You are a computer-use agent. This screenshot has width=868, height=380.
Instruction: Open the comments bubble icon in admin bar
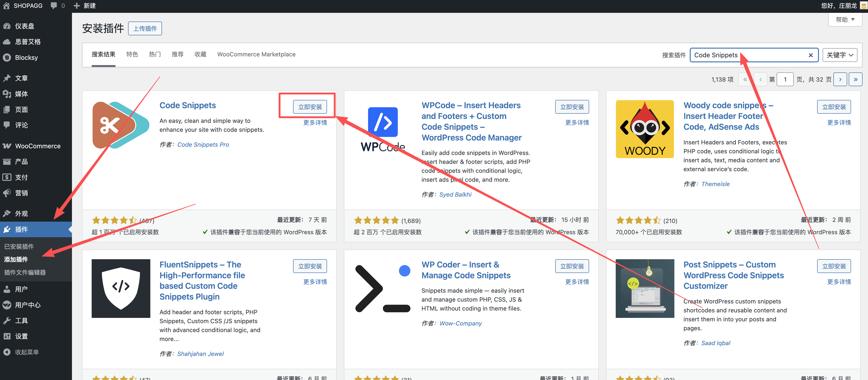[x=54, y=6]
